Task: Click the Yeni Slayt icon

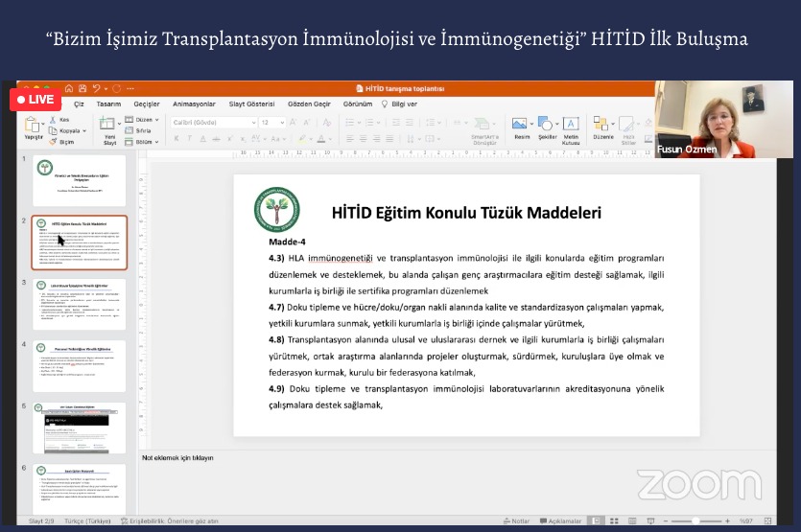Action: (x=109, y=125)
